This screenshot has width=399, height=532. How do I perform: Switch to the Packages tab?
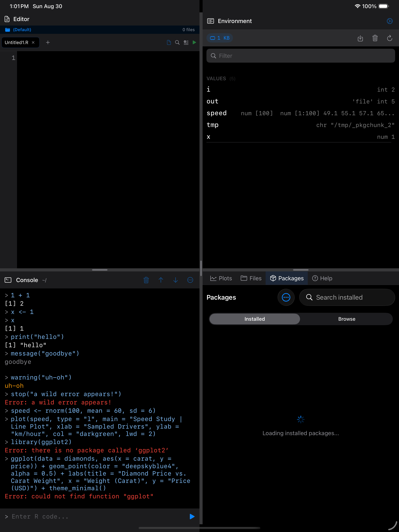[x=286, y=278]
